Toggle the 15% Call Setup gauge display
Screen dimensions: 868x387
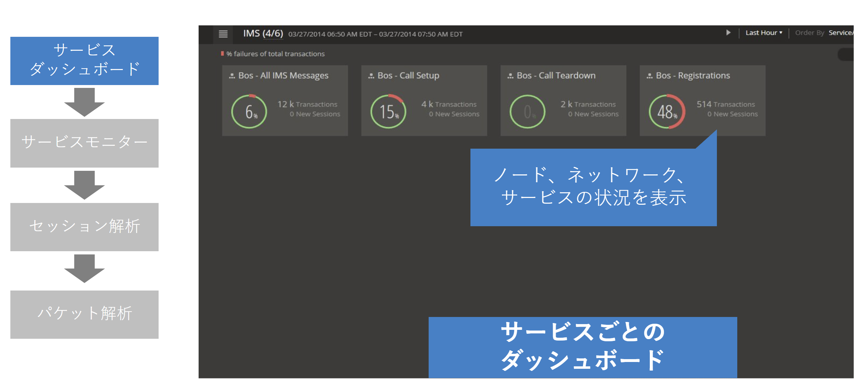[388, 111]
